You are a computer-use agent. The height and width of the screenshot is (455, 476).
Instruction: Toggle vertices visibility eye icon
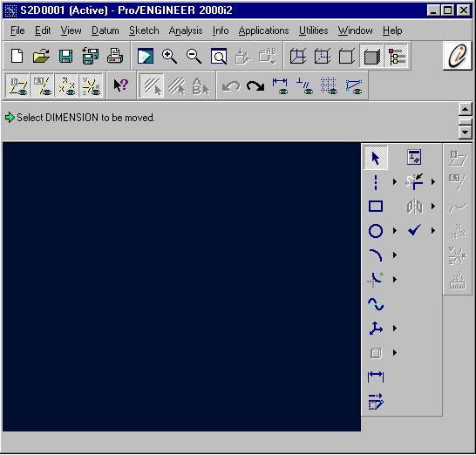[x=354, y=86]
